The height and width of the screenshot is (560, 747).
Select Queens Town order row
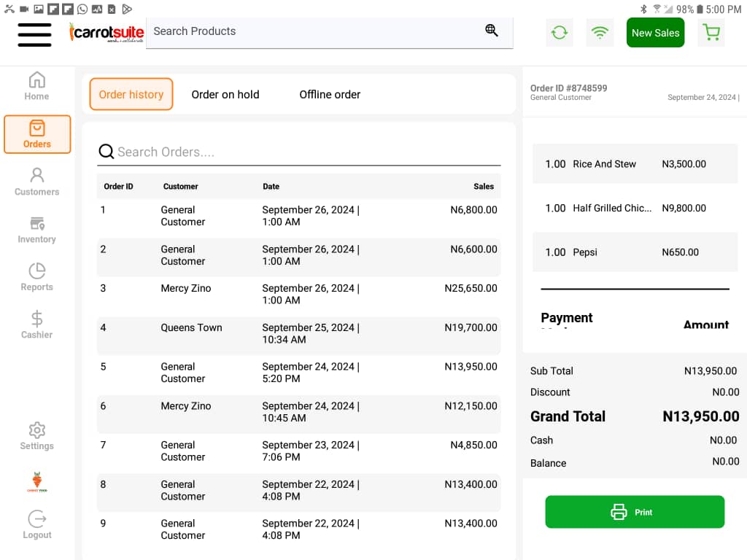pyautogui.click(x=298, y=334)
